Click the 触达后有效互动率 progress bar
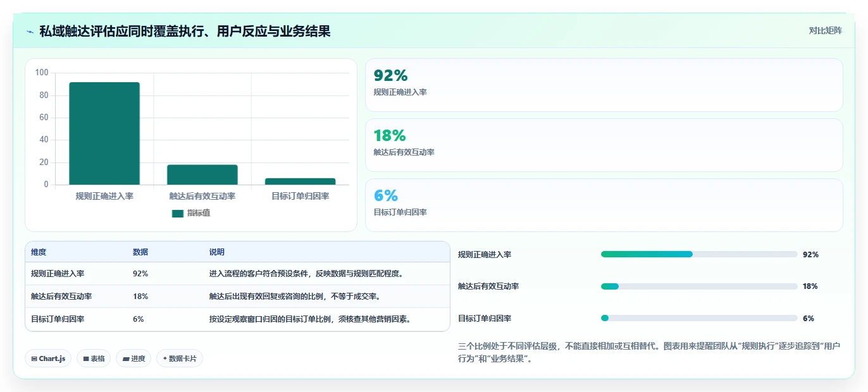This screenshot has height=392, width=868. [699, 286]
